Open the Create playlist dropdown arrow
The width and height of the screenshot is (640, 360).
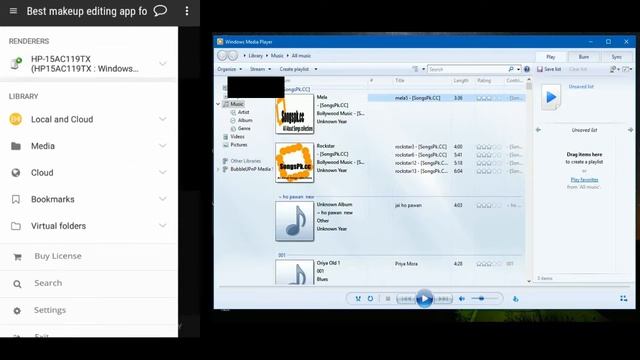[316, 69]
